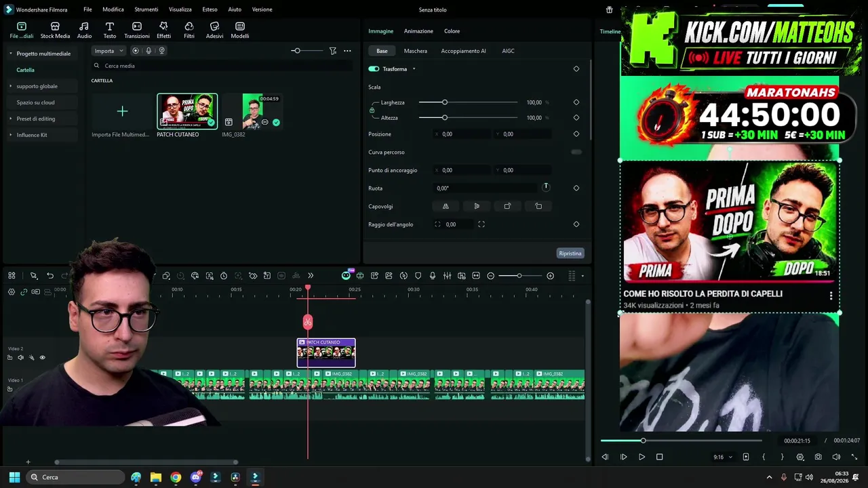868x488 pixels.
Task: Open the preview volume speaker icon
Action: pyautogui.click(x=836, y=457)
